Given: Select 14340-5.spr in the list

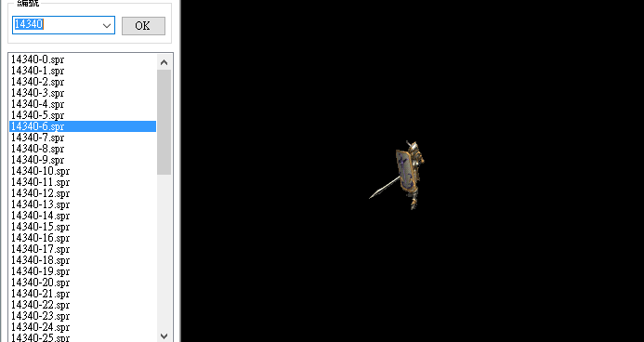Looking at the screenshot, I should click(x=83, y=115).
